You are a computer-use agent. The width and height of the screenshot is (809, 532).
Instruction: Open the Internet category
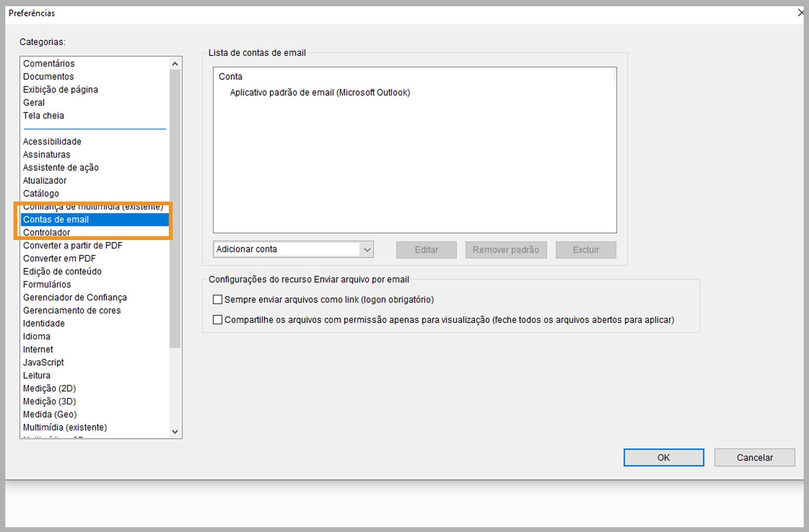38,349
